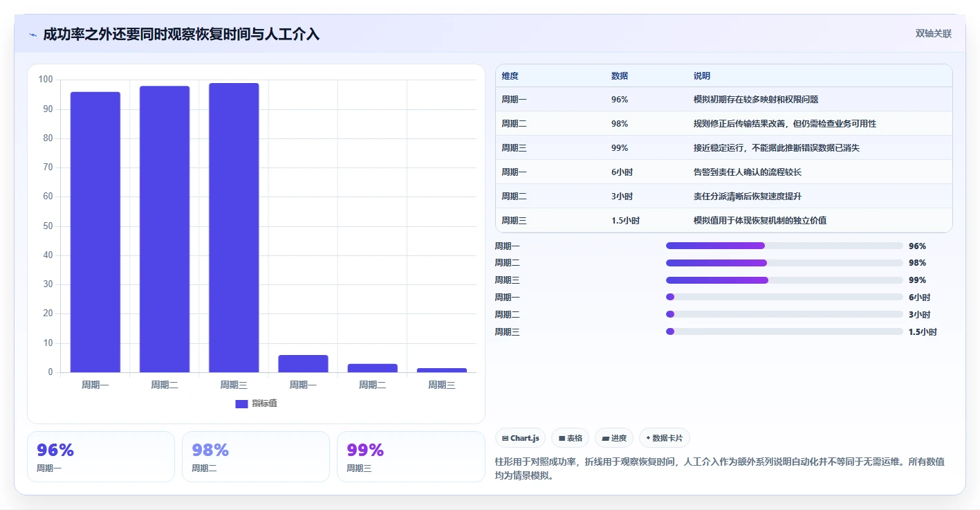Click the 周期一 chart bar reaching 96
The height and width of the screenshot is (510, 980).
tap(95, 232)
